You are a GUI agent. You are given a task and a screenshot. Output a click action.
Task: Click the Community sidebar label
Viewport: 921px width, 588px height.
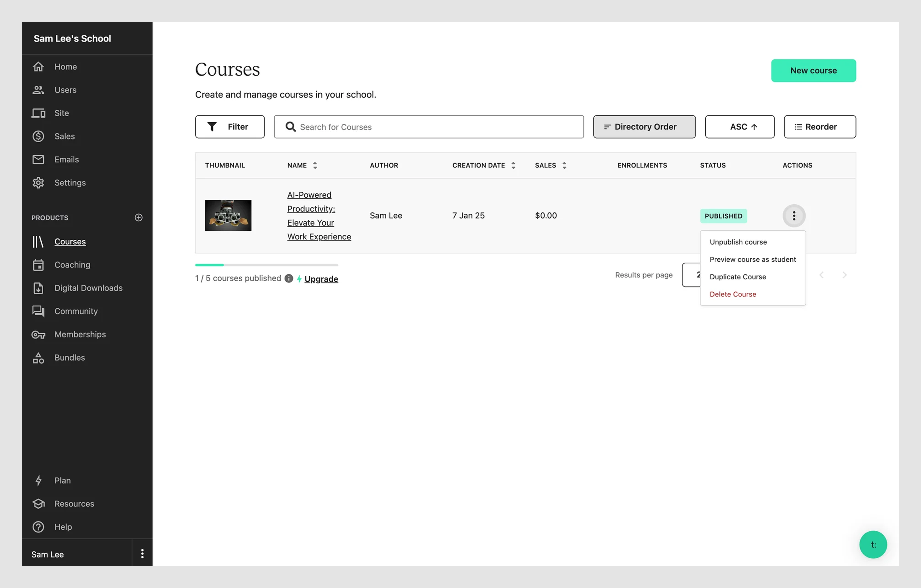click(76, 312)
